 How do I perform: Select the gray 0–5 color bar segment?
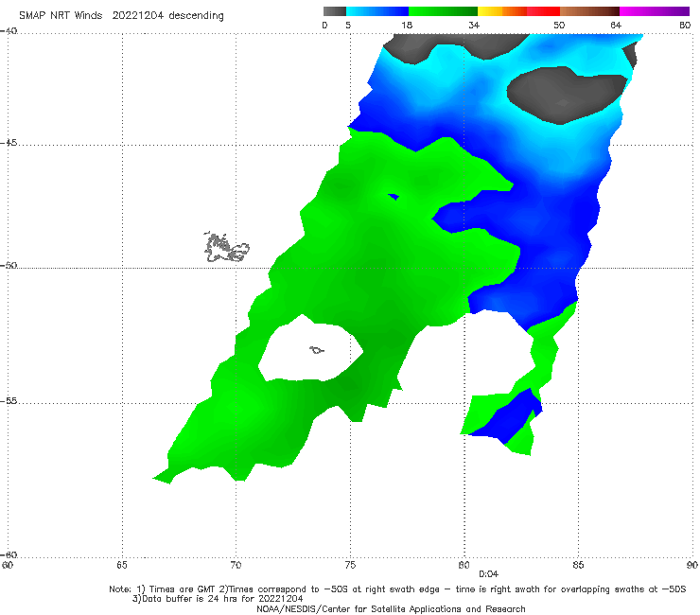click(x=335, y=11)
